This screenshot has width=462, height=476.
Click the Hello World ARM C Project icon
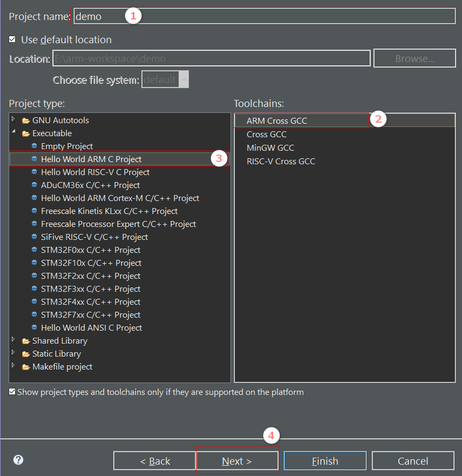(35, 159)
